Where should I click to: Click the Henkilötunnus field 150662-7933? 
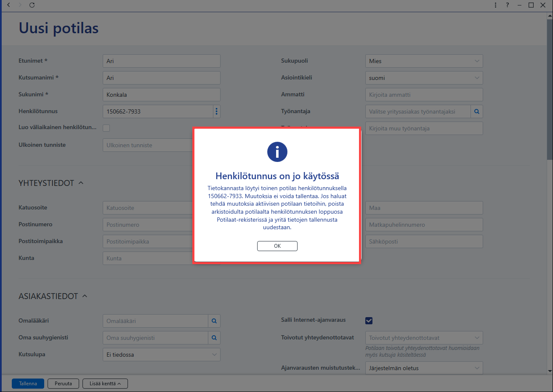[158, 111]
